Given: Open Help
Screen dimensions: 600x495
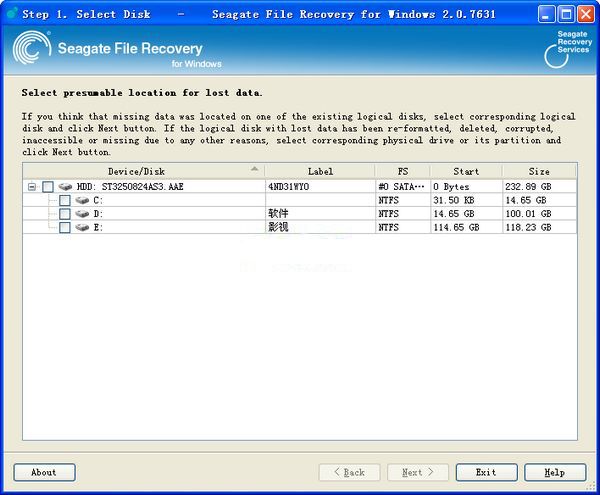Looking at the screenshot, I should coord(555,472).
